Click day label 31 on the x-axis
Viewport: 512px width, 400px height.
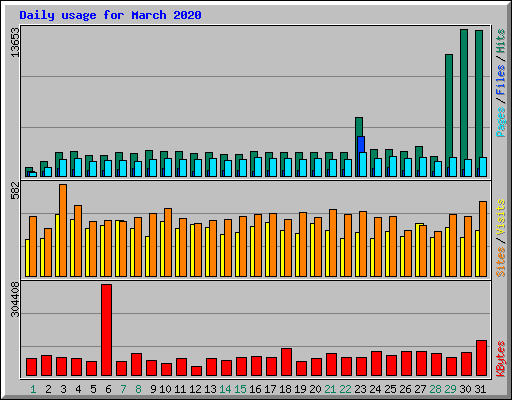(480, 389)
